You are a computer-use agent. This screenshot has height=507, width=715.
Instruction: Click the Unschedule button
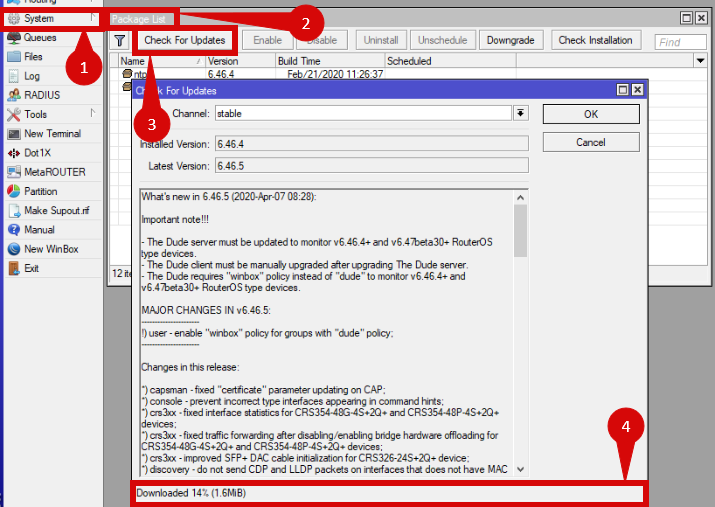click(442, 40)
